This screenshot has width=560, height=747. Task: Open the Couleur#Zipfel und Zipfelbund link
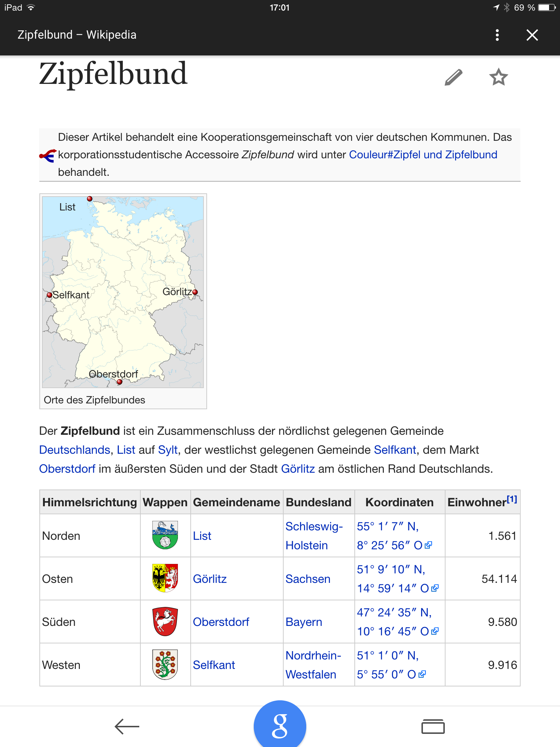pyautogui.click(x=423, y=155)
